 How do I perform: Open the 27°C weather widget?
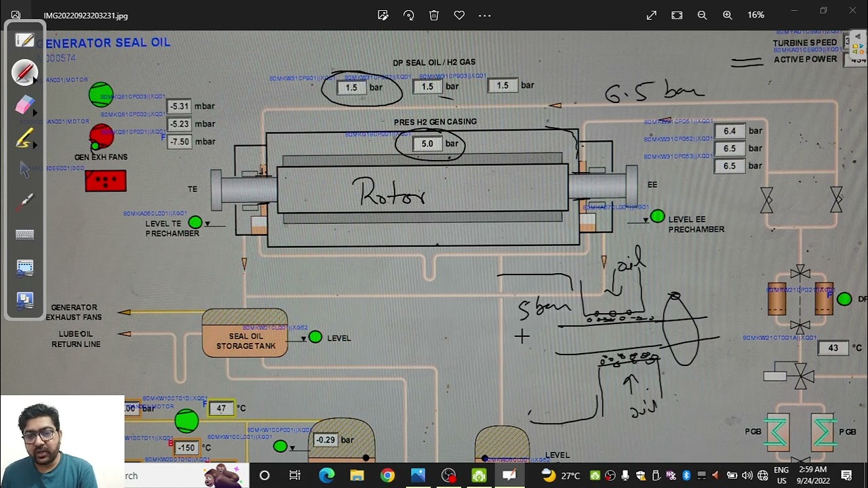coord(561,475)
